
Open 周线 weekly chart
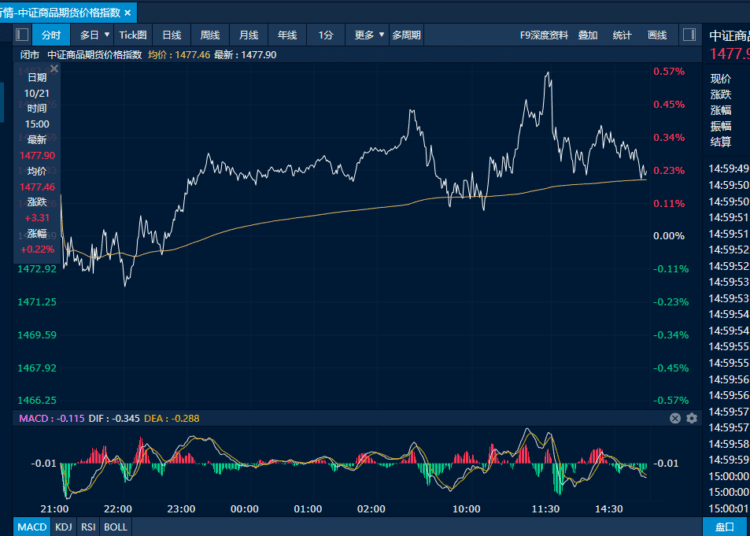tap(210, 35)
